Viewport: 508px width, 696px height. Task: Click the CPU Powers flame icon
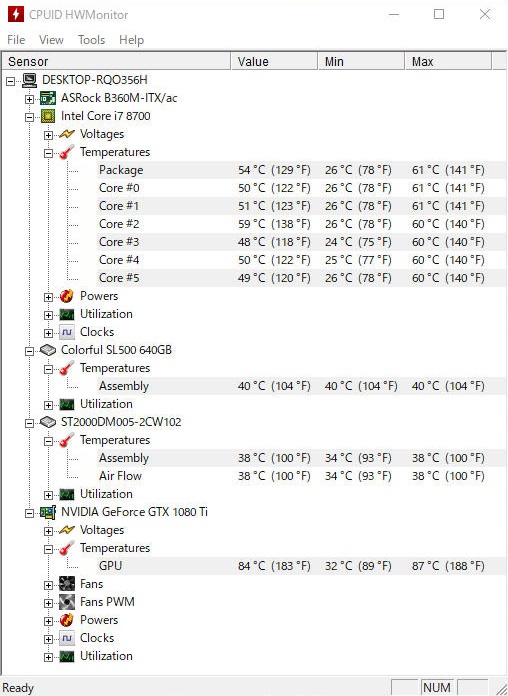67,296
